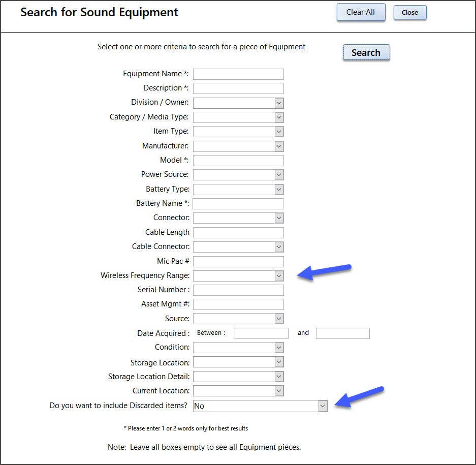Click the Model text field

point(238,161)
